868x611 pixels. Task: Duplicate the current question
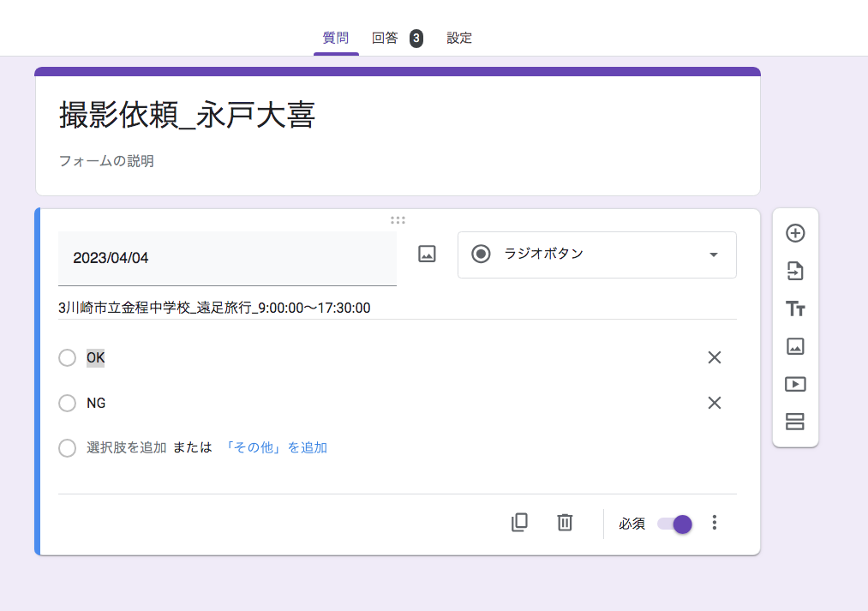click(519, 523)
